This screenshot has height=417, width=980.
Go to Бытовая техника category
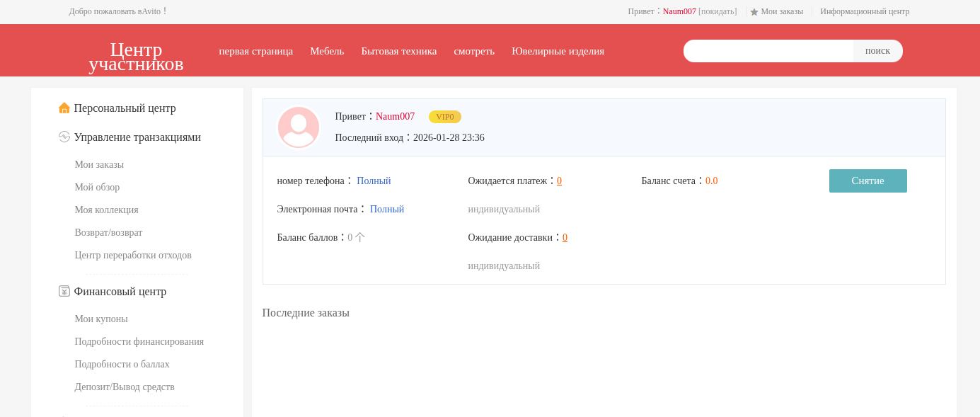tap(398, 51)
